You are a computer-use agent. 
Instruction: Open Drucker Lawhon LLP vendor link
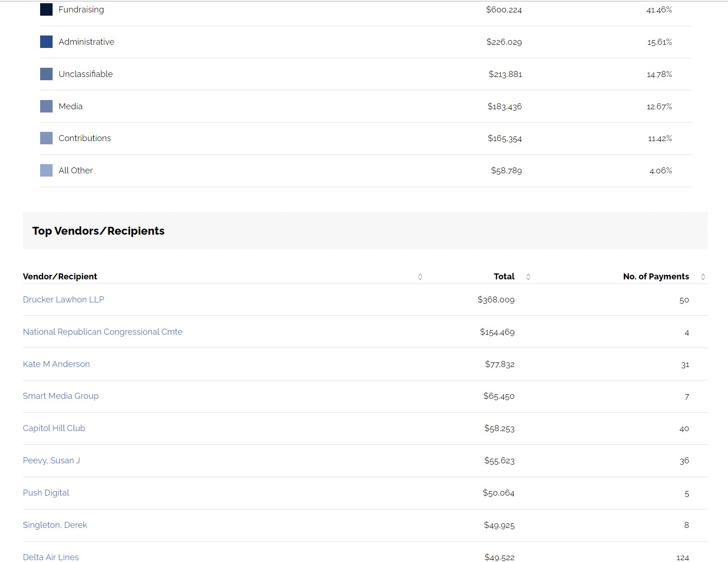pos(64,300)
